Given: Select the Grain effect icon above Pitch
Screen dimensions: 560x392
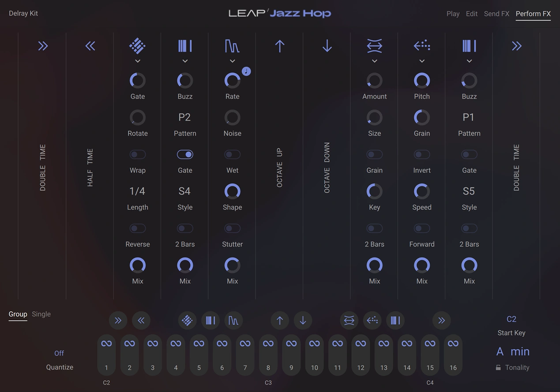Looking at the screenshot, I should [421, 45].
